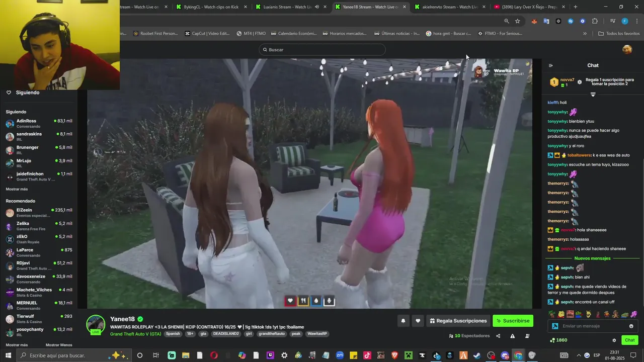Click Regala Suscripciones button
Viewport: 644px width, 362px height.
click(458, 321)
